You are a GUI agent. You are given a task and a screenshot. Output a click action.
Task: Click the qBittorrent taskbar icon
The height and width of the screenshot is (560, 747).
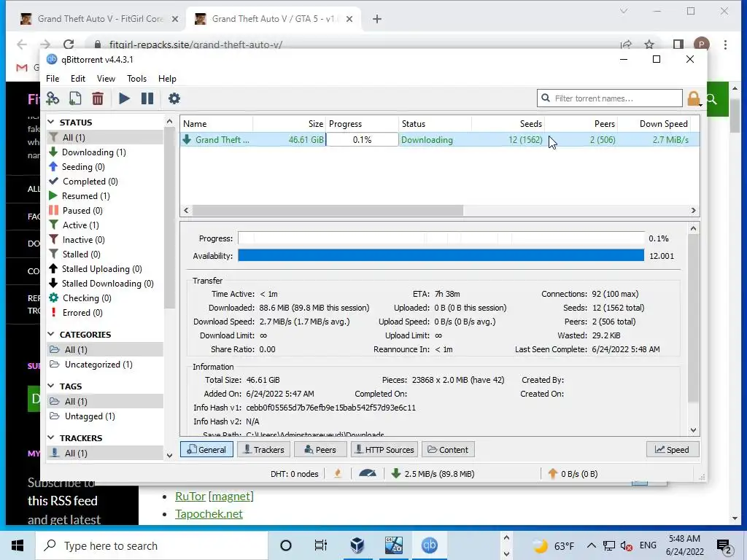tap(429, 545)
